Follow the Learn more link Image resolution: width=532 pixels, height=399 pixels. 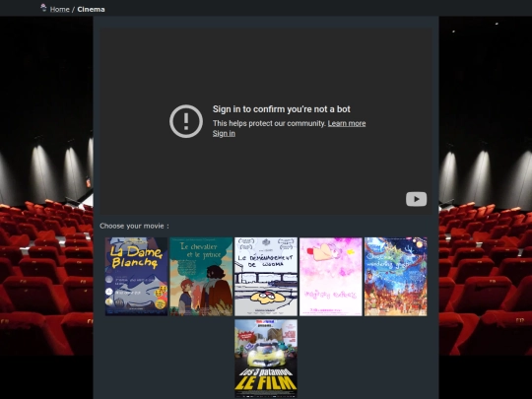[x=347, y=123]
